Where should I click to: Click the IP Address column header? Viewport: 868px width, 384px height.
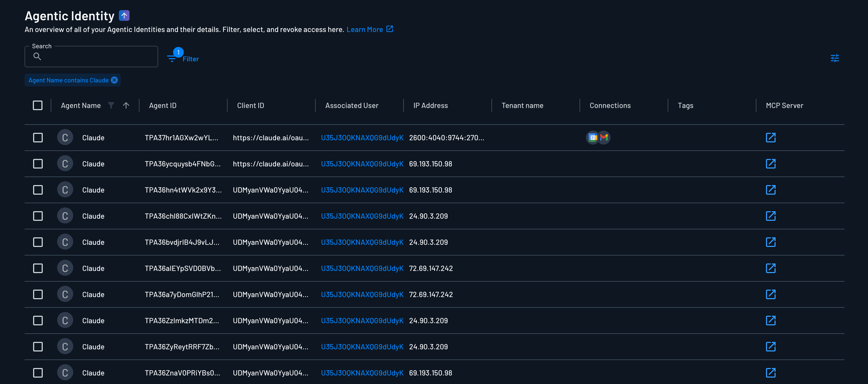(x=430, y=105)
